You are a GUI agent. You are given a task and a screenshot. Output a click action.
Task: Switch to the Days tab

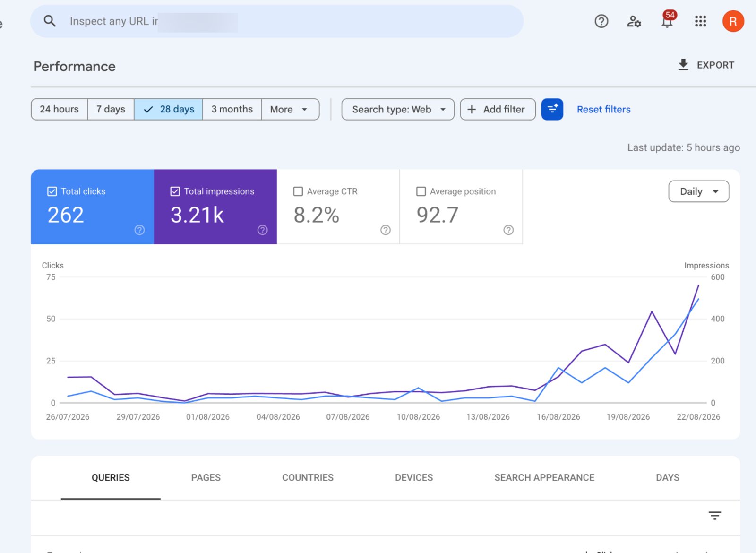point(668,478)
